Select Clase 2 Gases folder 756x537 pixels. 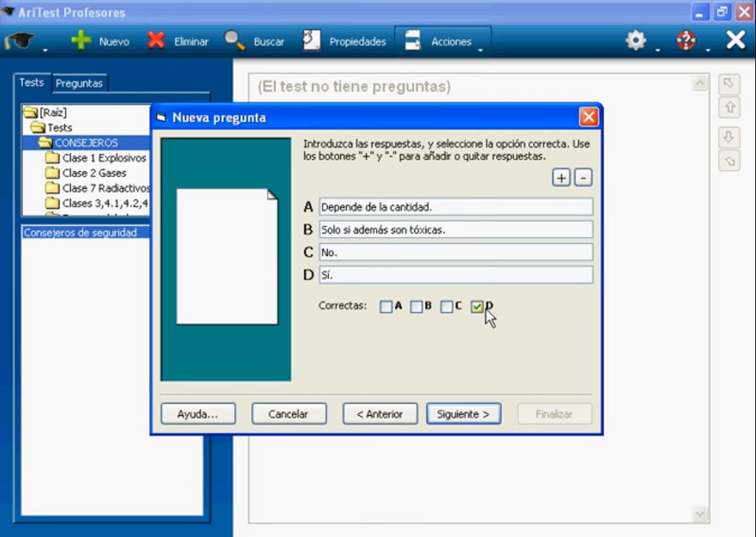[x=86, y=173]
